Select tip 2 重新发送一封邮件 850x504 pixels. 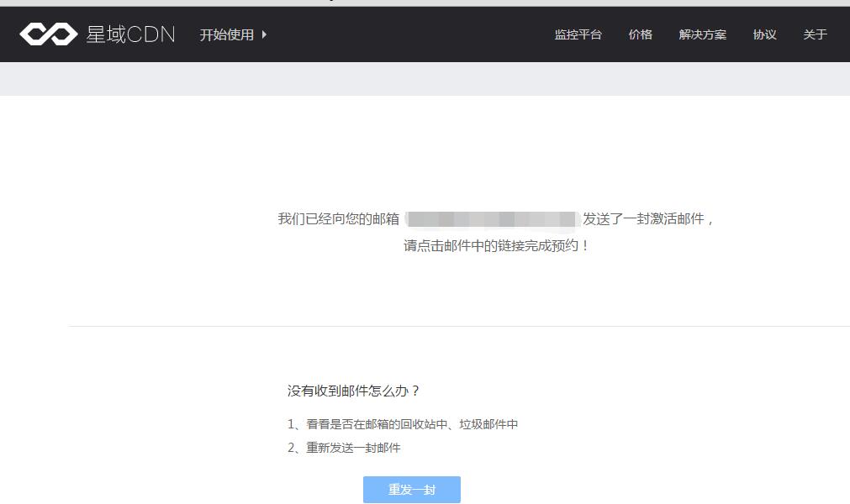(344, 448)
